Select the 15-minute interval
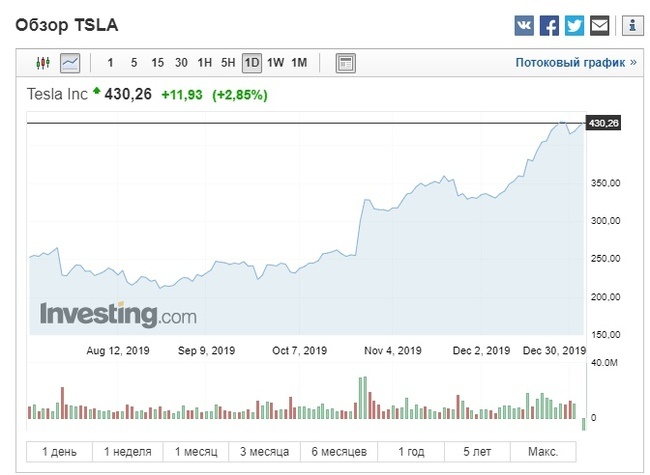650x475 pixels. tap(157, 63)
